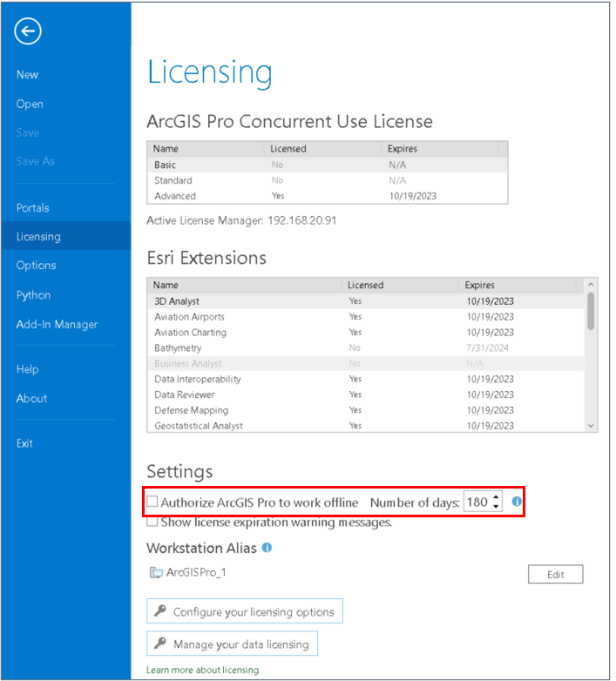Select the Advanced license row
This screenshot has height=681, width=616.
[x=327, y=196]
